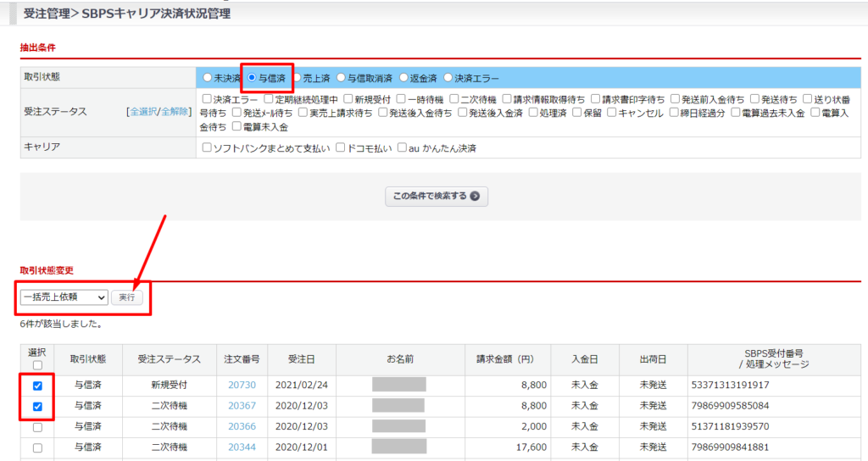
Task: Choose the 売上済 radio option
Action: (x=297, y=78)
